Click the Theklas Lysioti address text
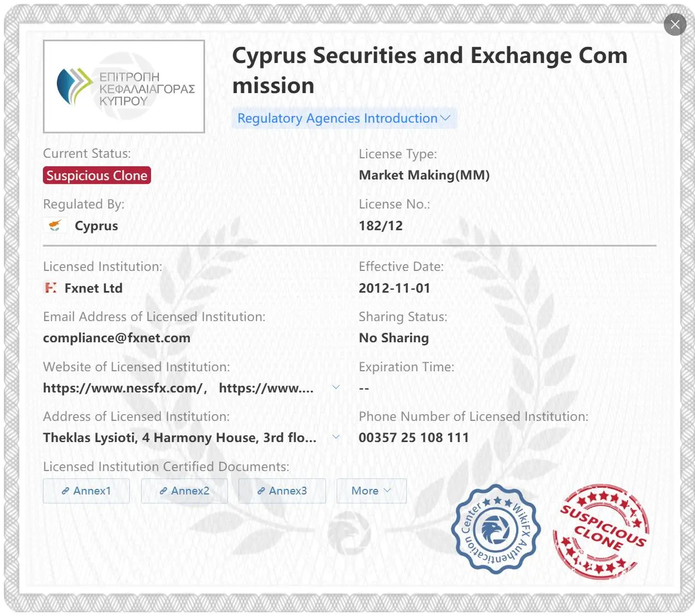 (179, 438)
